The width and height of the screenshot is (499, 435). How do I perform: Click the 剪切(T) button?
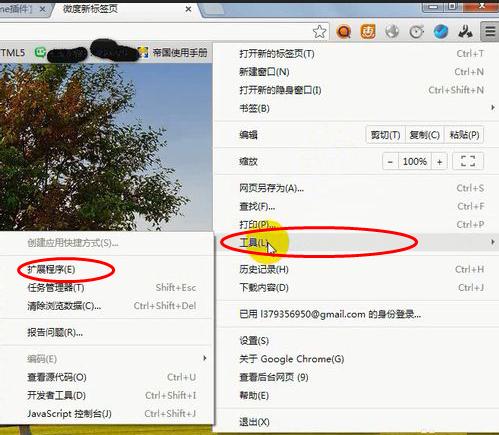click(386, 135)
